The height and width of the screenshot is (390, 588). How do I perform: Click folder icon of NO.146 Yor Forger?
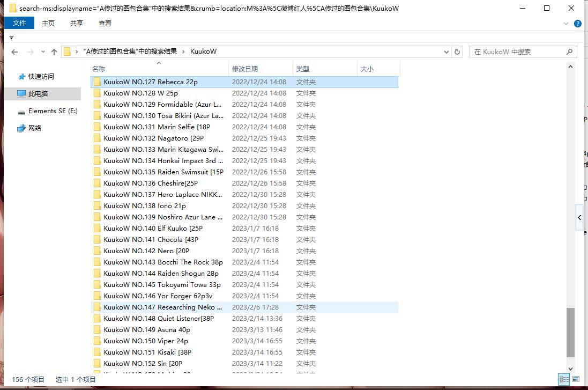click(97, 296)
